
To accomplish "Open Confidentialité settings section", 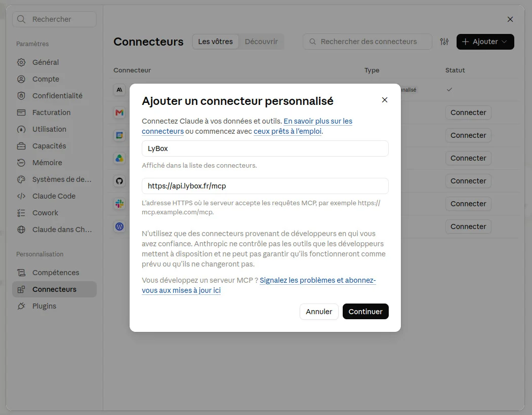I will 54,96.
